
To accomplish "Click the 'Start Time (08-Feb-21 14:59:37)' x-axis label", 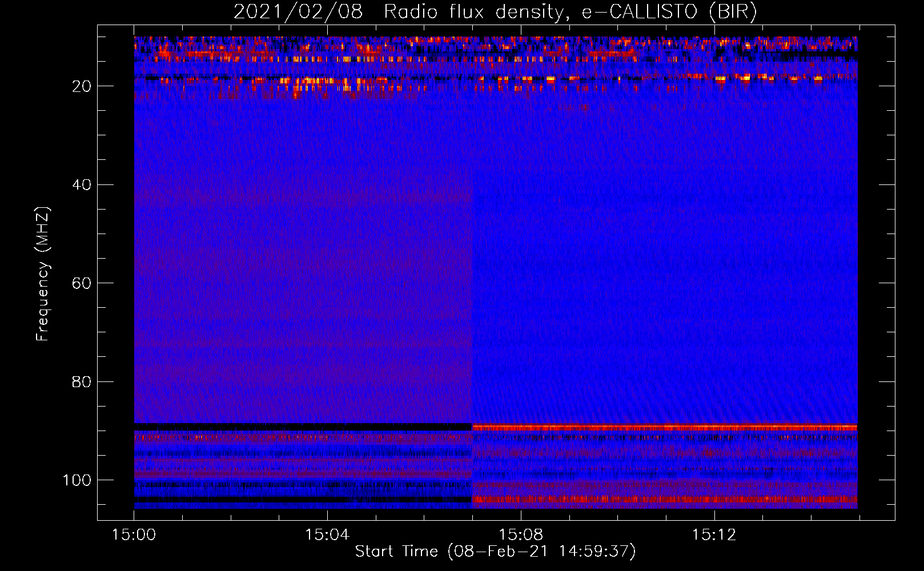I will 495,551.
